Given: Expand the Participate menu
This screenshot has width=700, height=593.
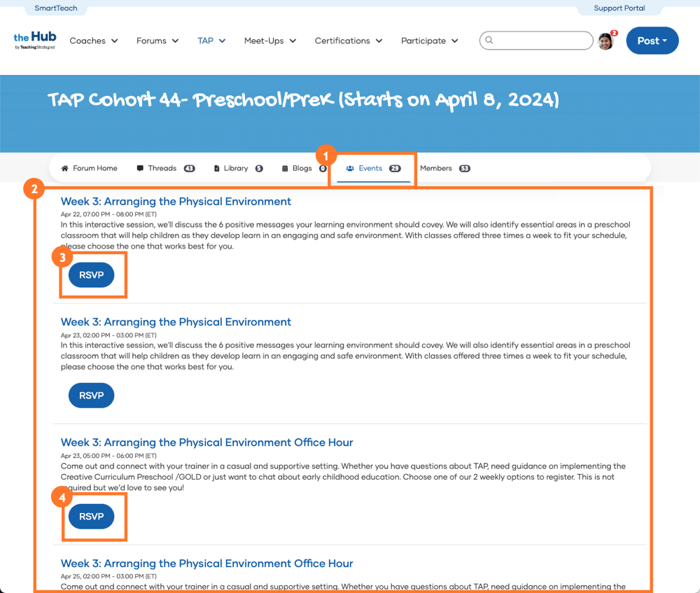Looking at the screenshot, I should (x=429, y=41).
